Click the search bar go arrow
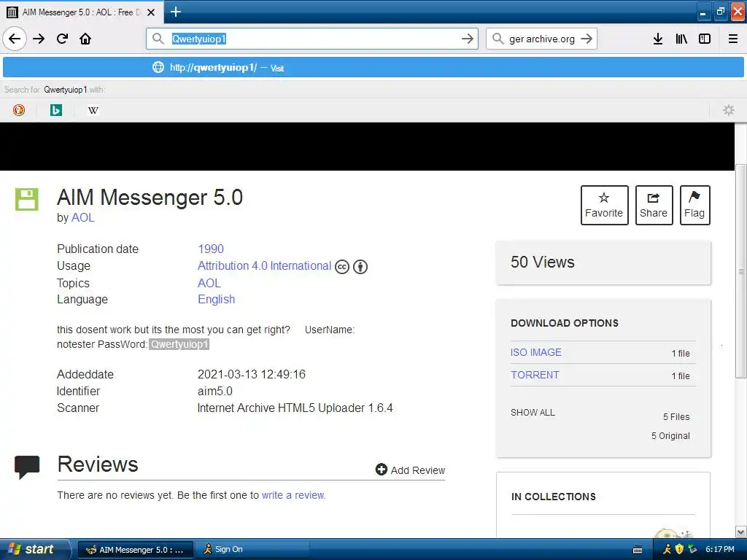This screenshot has width=747, height=560. point(587,39)
